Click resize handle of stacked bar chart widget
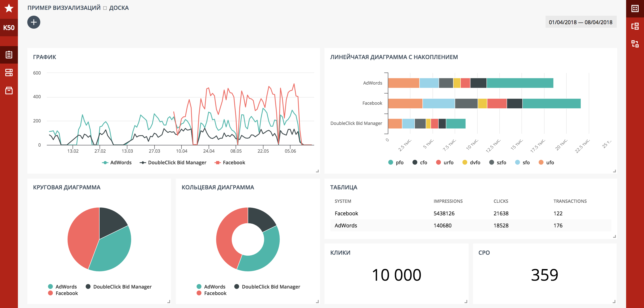644x308 pixels. click(x=614, y=171)
